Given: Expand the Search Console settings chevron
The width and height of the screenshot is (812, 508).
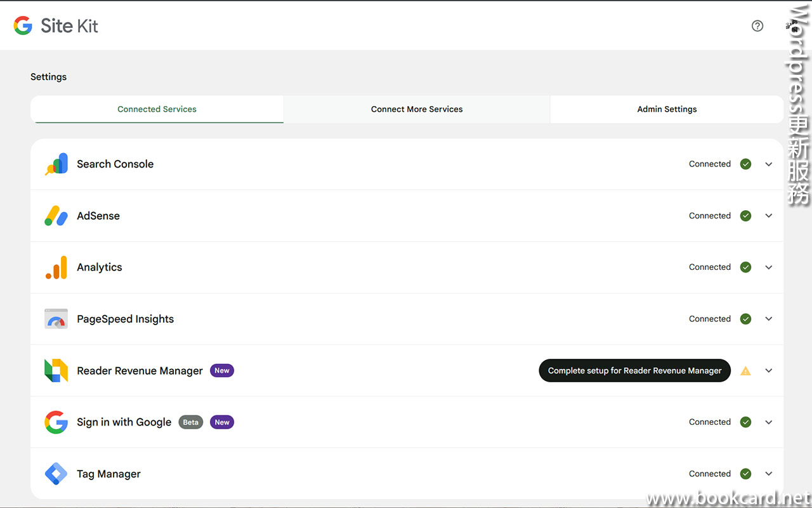Looking at the screenshot, I should (769, 164).
